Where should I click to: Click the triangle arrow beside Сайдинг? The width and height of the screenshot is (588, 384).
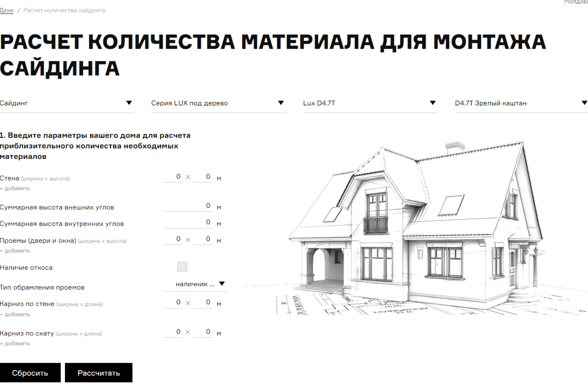pos(129,103)
